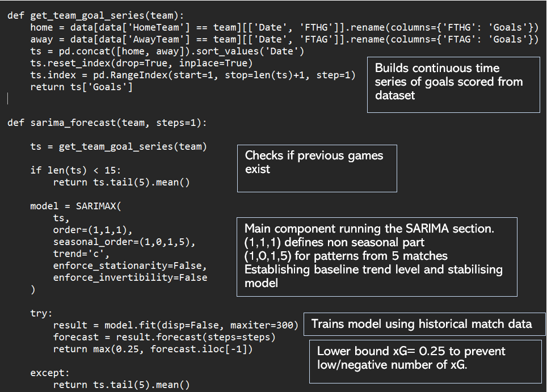Click the enforce_stationarity=False argument
Screen dimensions: 547x392
[x=130, y=265]
